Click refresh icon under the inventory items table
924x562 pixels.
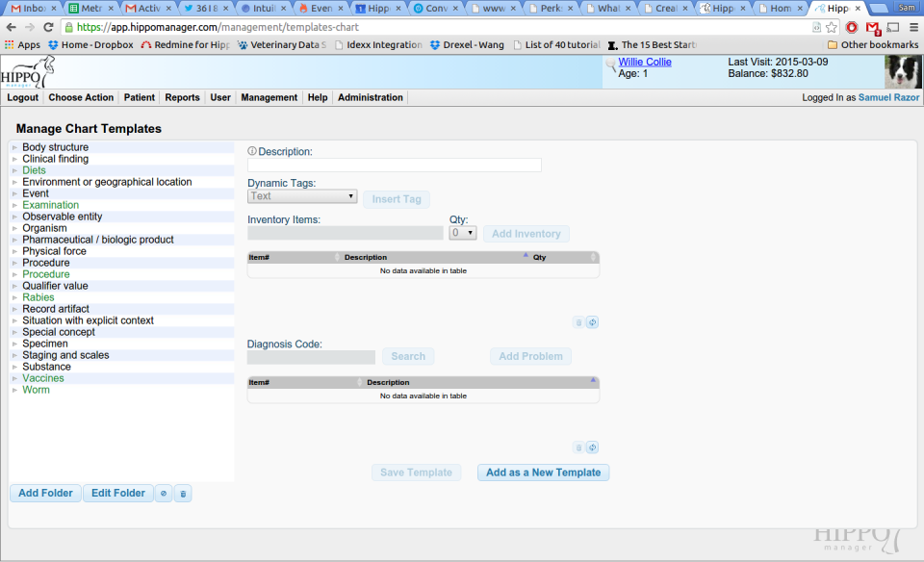(592, 322)
